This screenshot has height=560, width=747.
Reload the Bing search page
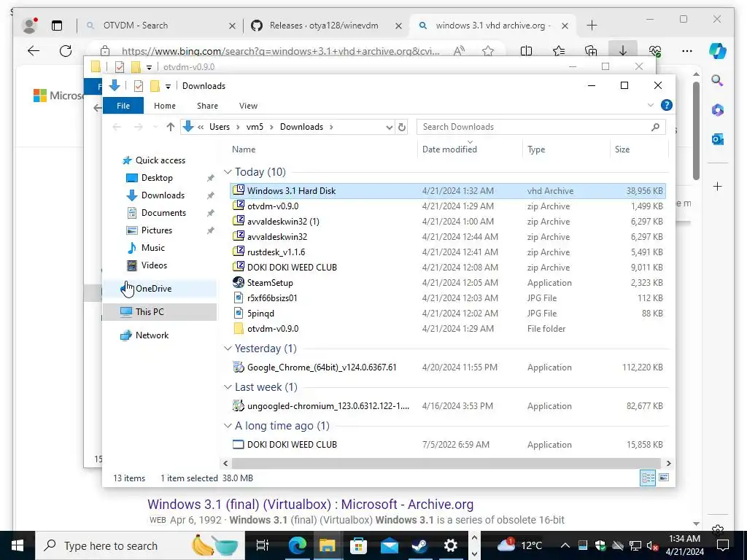click(x=65, y=50)
